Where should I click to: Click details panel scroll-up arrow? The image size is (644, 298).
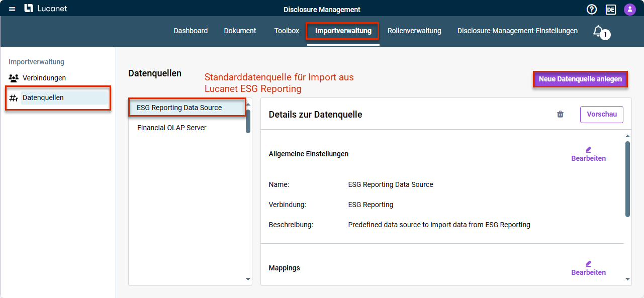(627, 136)
